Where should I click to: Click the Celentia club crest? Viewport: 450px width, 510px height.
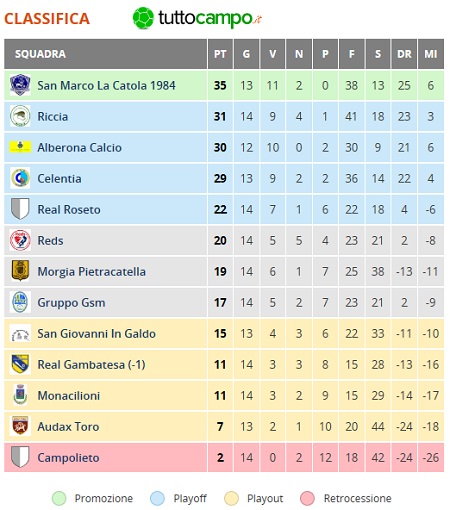20,178
